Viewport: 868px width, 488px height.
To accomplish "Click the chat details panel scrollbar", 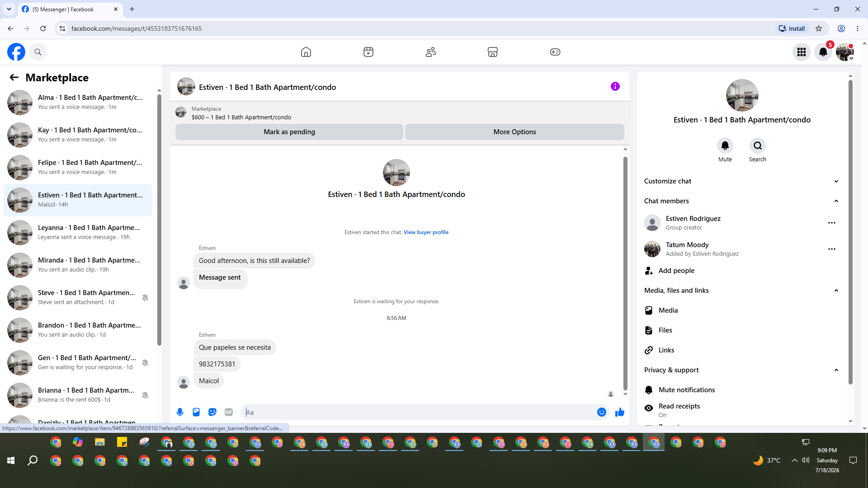I will coord(850,232).
